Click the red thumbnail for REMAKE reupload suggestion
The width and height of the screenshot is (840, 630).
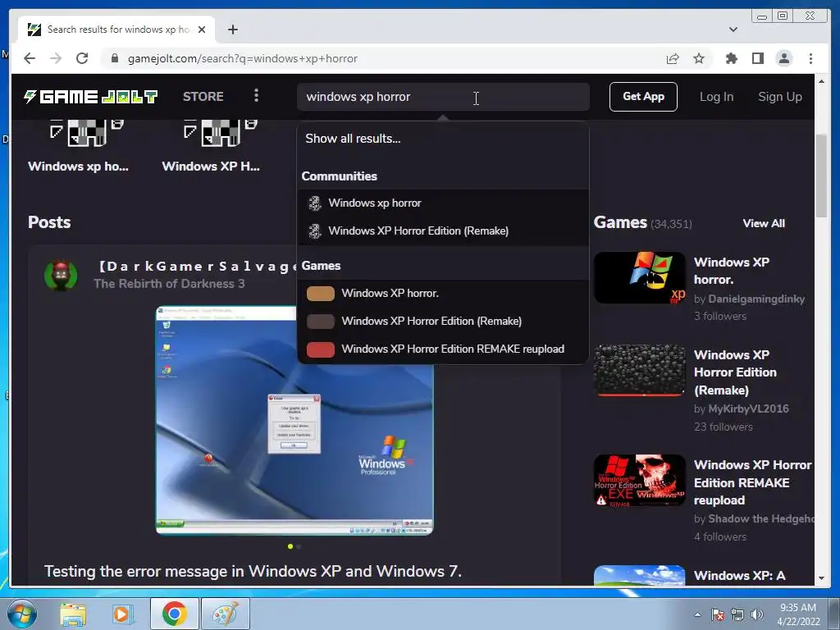(x=321, y=349)
